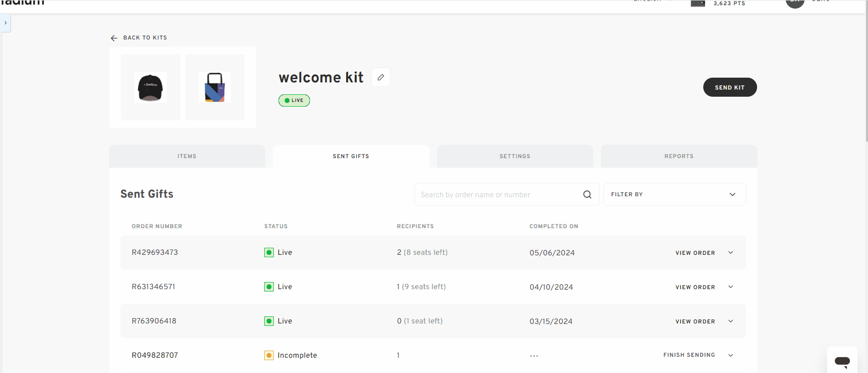Select the black cap product thumbnail
868x373 pixels.
pos(150,87)
